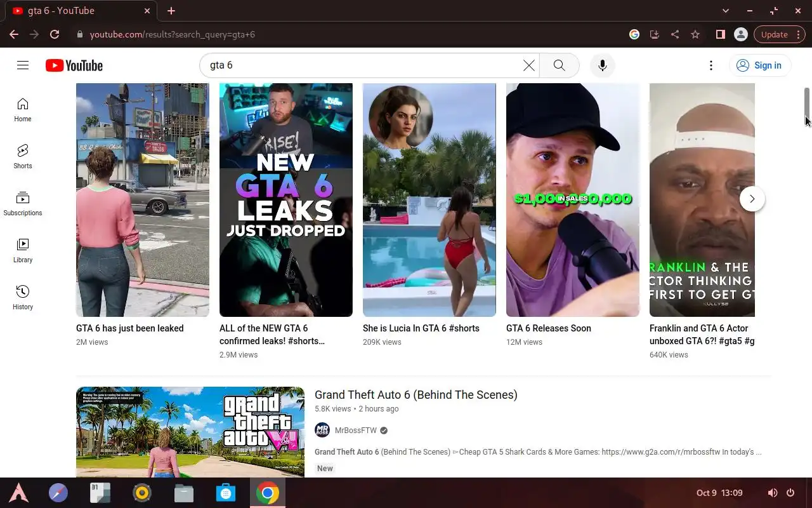Open the file manager in the taskbar
The image size is (812, 508).
click(184, 493)
